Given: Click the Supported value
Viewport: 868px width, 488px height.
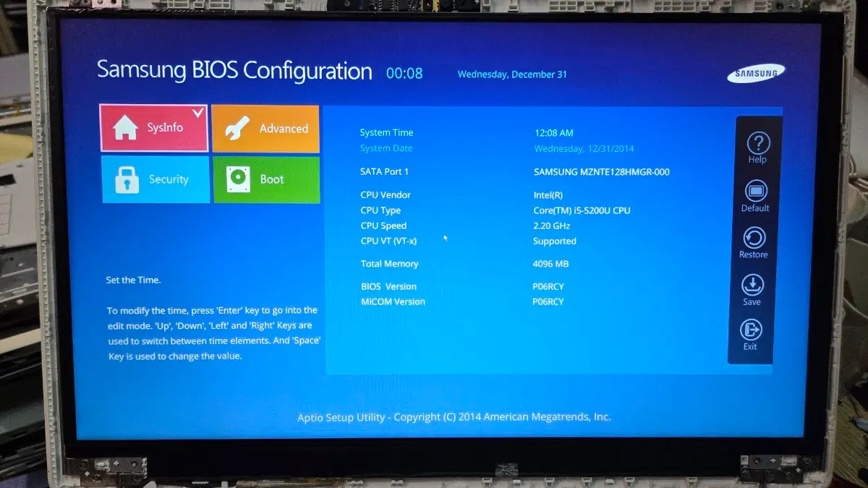Looking at the screenshot, I should click(x=555, y=241).
